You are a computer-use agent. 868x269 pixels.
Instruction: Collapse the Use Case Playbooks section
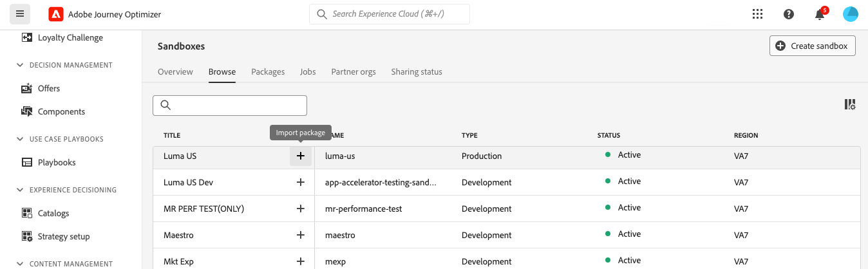pyautogui.click(x=19, y=139)
